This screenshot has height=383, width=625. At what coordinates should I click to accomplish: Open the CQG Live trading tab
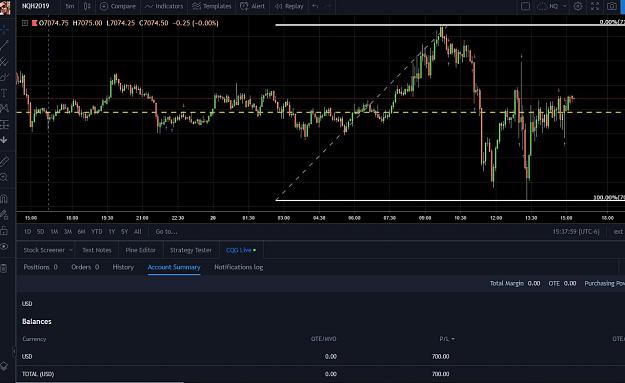tap(241, 250)
